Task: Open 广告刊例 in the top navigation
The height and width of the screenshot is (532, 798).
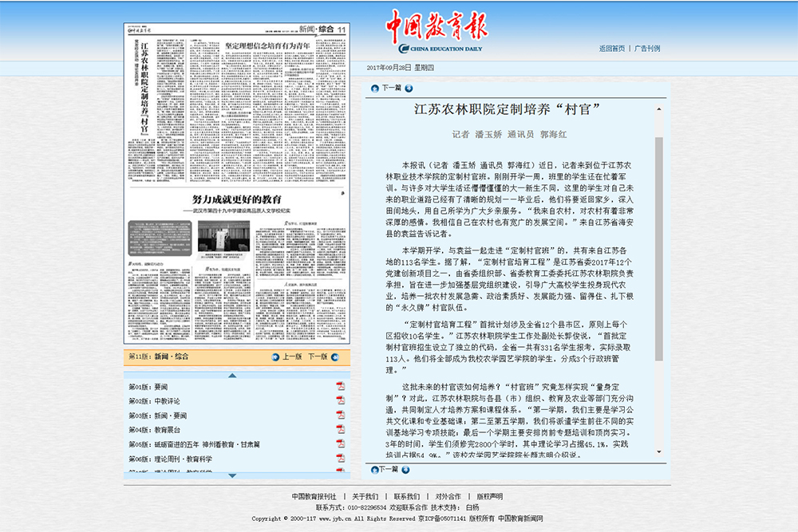Action: point(647,49)
